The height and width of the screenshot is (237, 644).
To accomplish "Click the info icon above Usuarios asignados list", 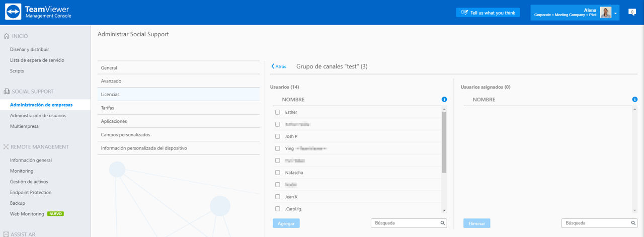I will [x=635, y=100].
